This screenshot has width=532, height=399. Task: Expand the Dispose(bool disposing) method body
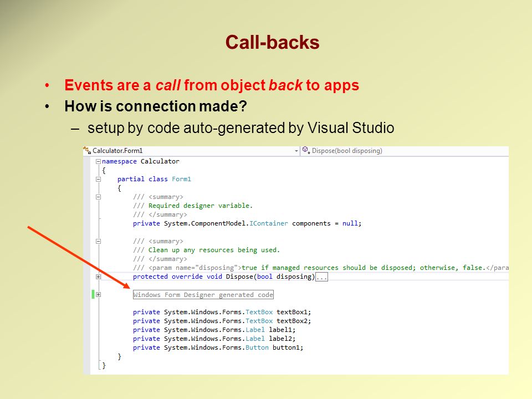tap(99, 277)
